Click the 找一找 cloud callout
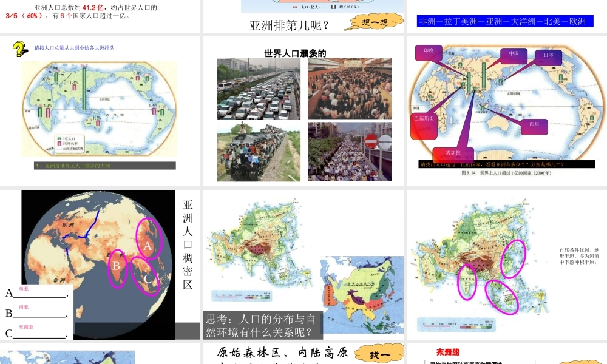 (379, 354)
